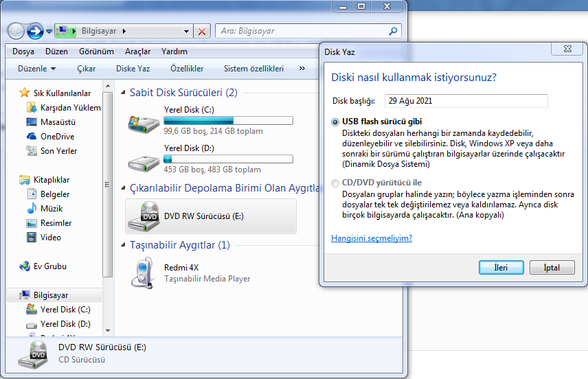Select the Redmi 4X media player icon

tap(142, 273)
